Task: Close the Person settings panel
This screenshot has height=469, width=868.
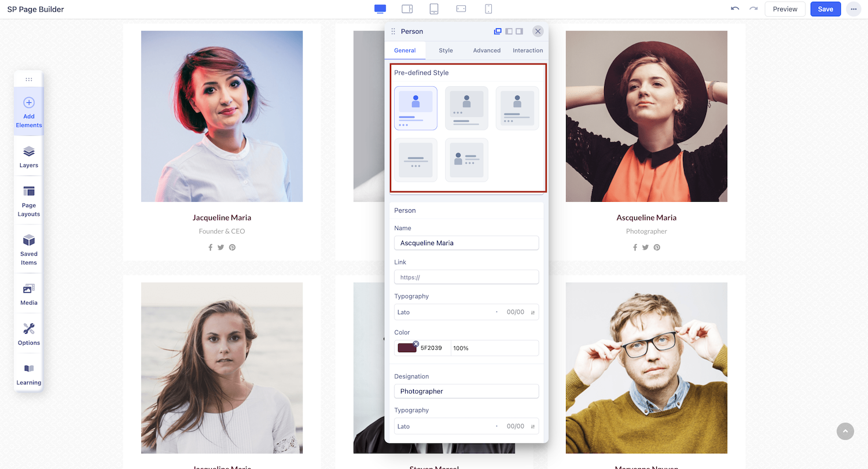Action: tap(538, 31)
